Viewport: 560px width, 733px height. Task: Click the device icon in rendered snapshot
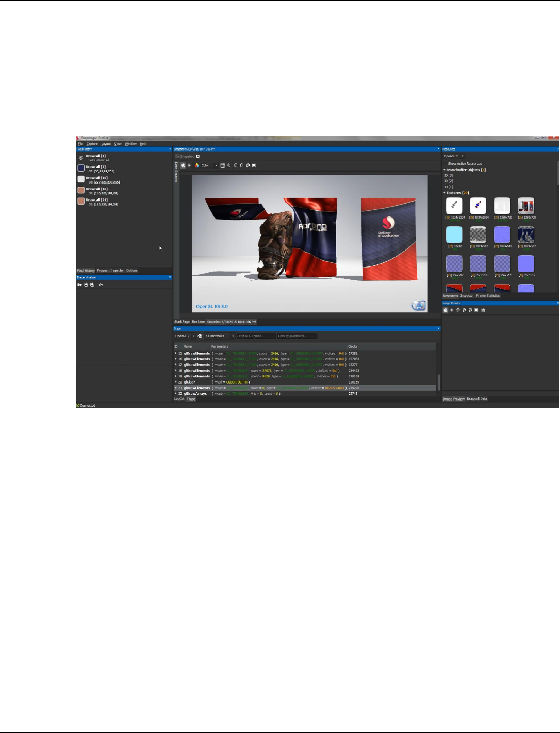click(x=419, y=305)
